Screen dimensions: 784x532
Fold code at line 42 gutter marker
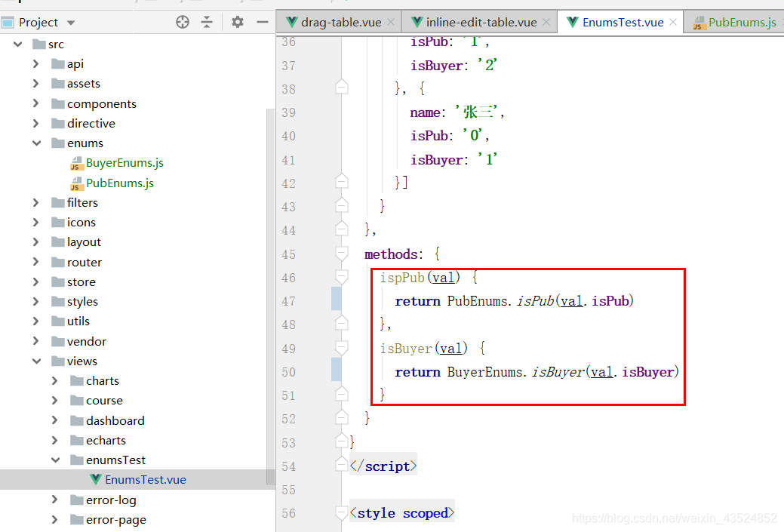(x=342, y=182)
